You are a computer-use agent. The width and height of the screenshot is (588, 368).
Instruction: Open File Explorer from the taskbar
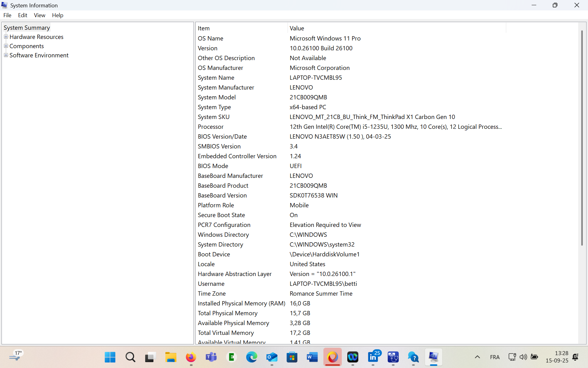coord(171,357)
